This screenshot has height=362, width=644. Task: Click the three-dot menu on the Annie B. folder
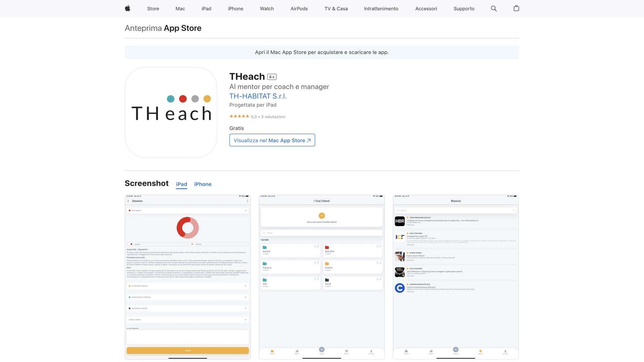(x=318, y=246)
